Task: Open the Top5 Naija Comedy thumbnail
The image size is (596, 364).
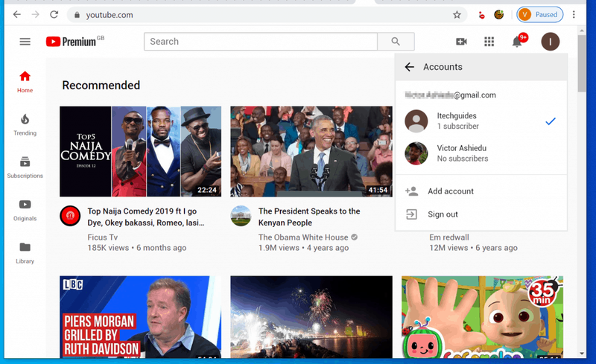Action: pos(140,151)
